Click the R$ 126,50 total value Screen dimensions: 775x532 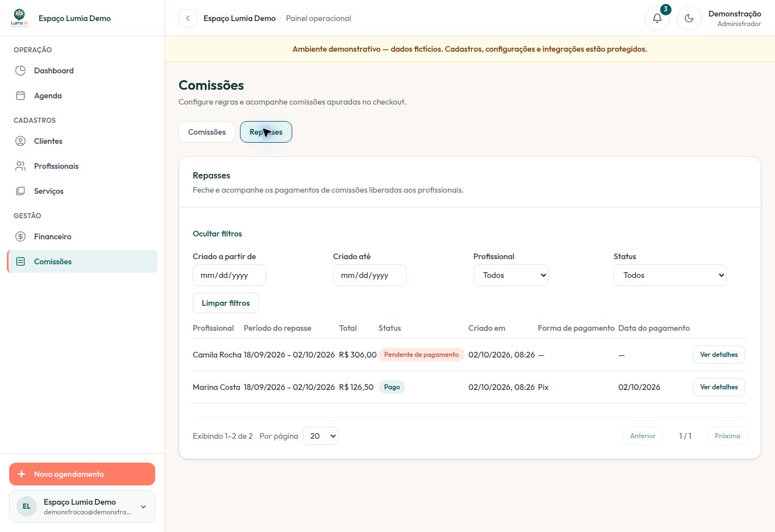click(356, 387)
